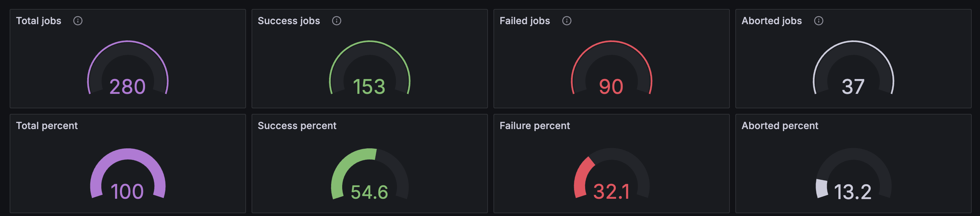Image resolution: width=980 pixels, height=216 pixels.
Task: Open the Failed jobs panel description icon
Action: click(x=566, y=21)
